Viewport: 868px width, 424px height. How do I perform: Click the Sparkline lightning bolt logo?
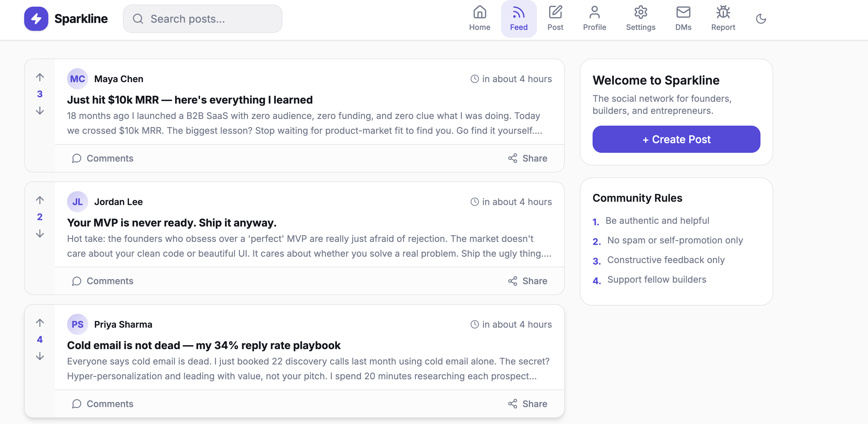pyautogui.click(x=36, y=18)
